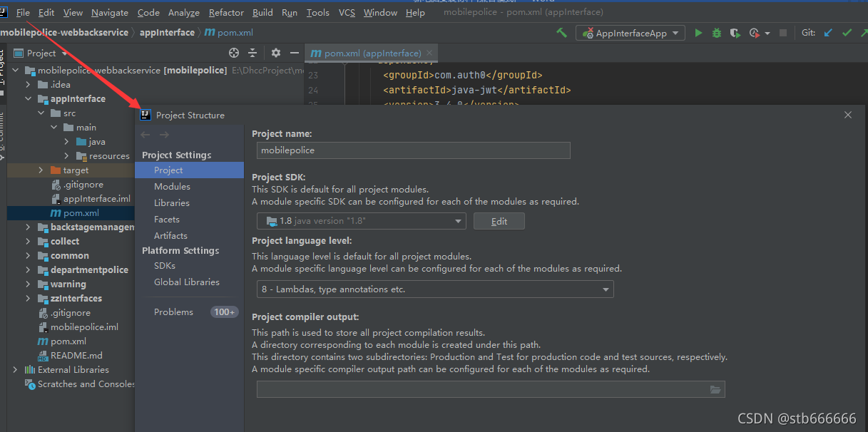Viewport: 868px width, 432px height.
Task: Collapse the src folder
Action: 41,113
